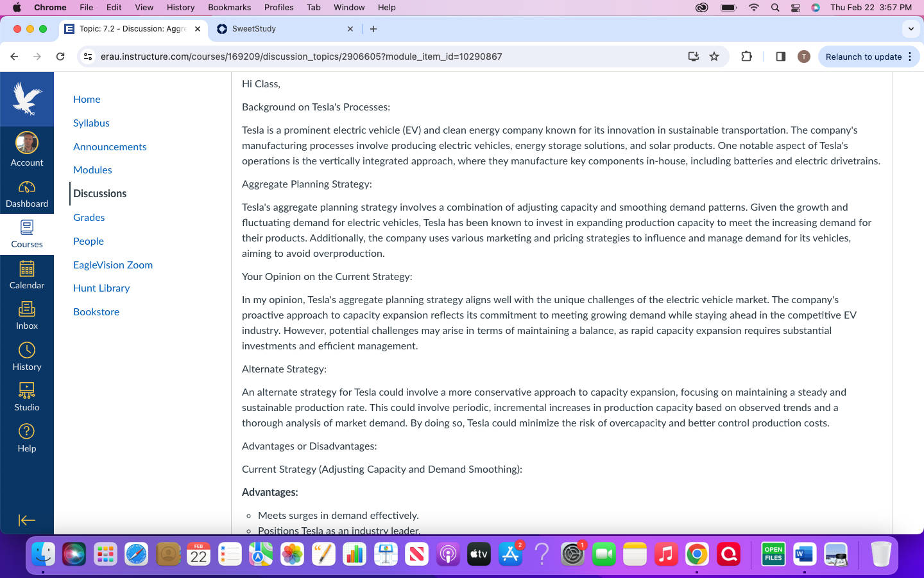Click the bold "Advantages:" label
This screenshot has width=924, height=578.
[x=270, y=492]
